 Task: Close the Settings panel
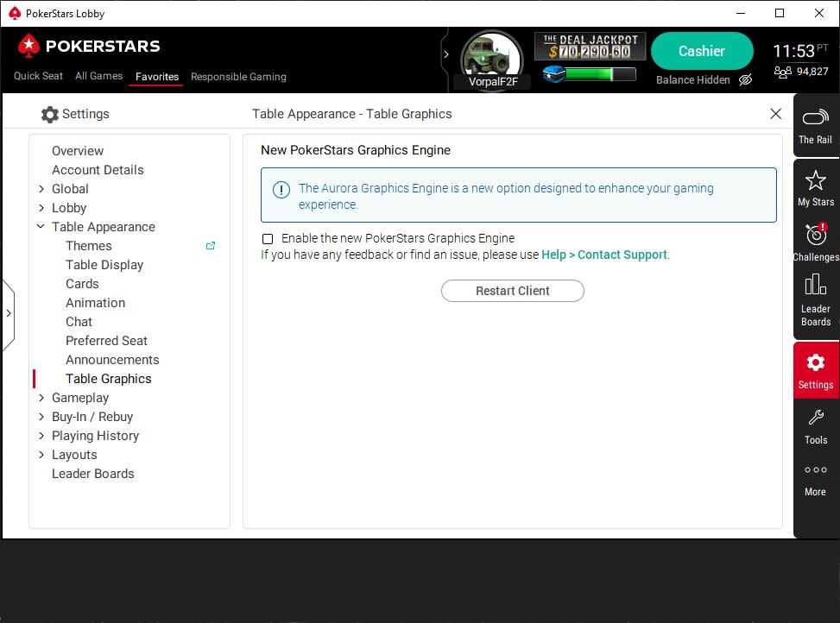pyautogui.click(x=775, y=113)
